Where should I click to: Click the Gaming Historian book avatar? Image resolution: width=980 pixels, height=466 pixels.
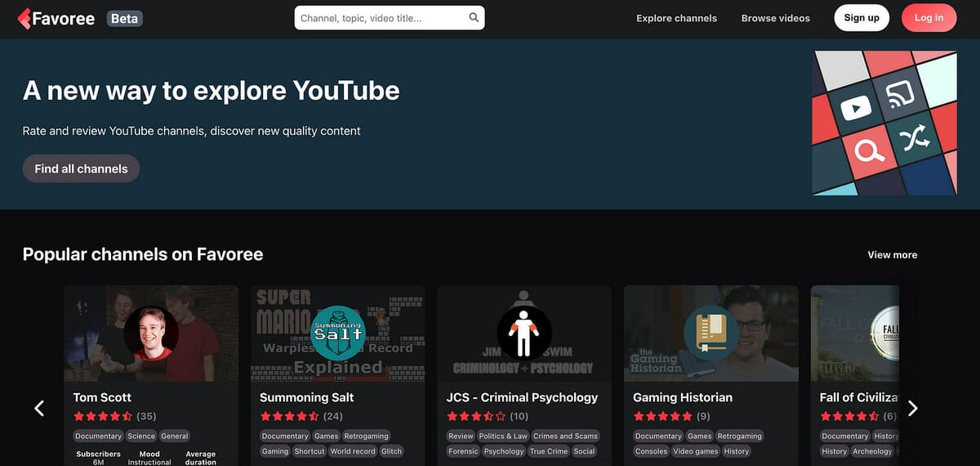pos(710,333)
